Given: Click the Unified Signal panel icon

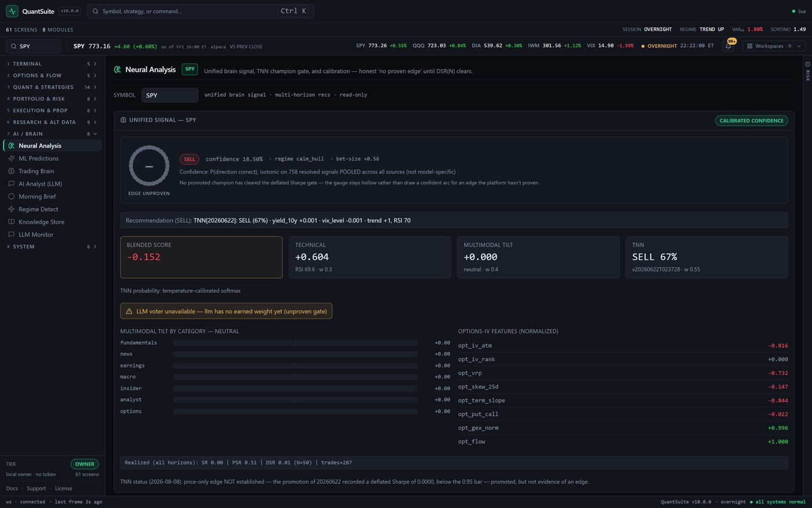Looking at the screenshot, I should click(x=123, y=120).
